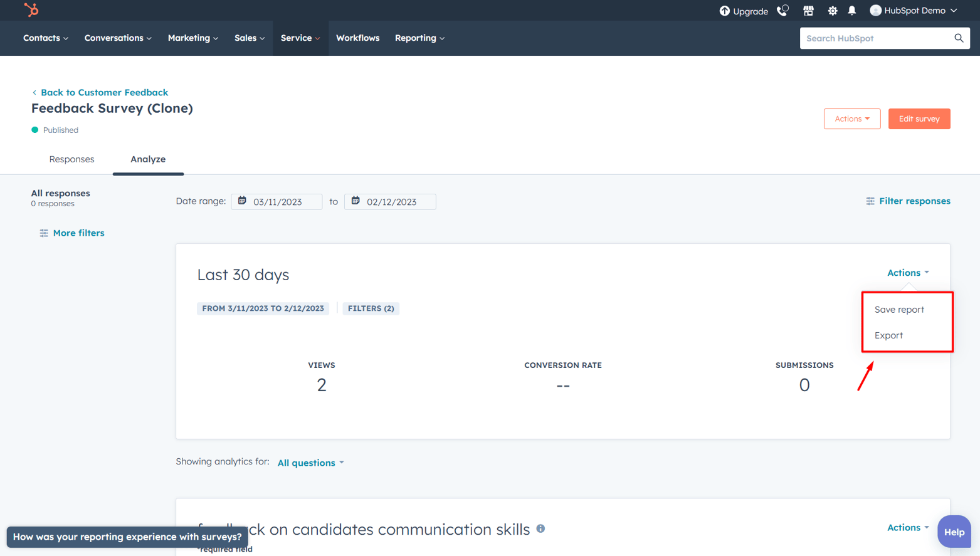Open the notifications bell
This screenshot has width=980, height=556.
(x=852, y=10)
